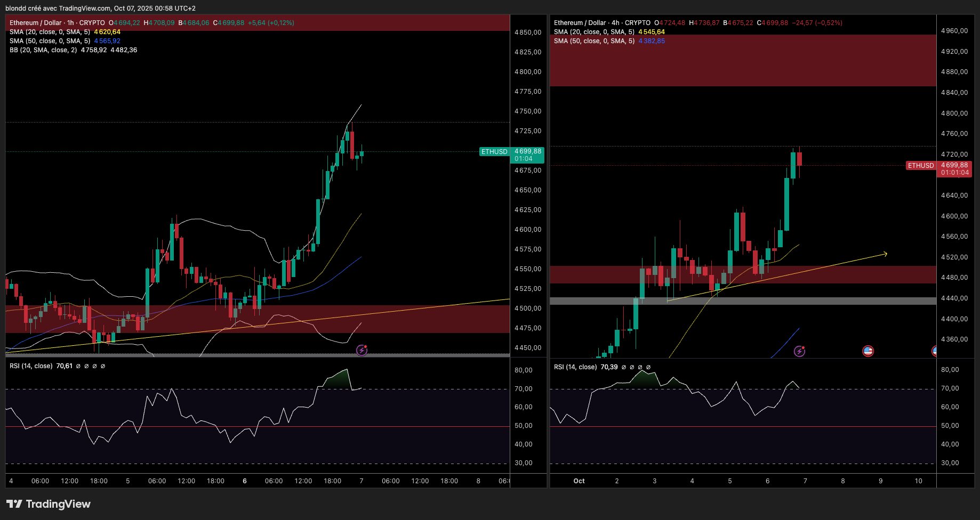980x520 pixels.
Task: Click the green ETHUSD price tag on 1h chart
Action: (494, 152)
